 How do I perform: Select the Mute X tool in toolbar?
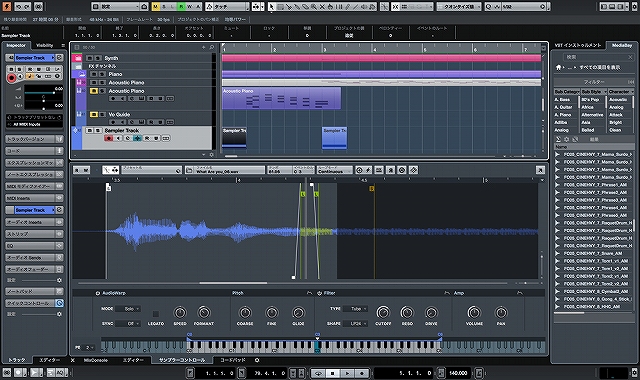(x=322, y=7)
